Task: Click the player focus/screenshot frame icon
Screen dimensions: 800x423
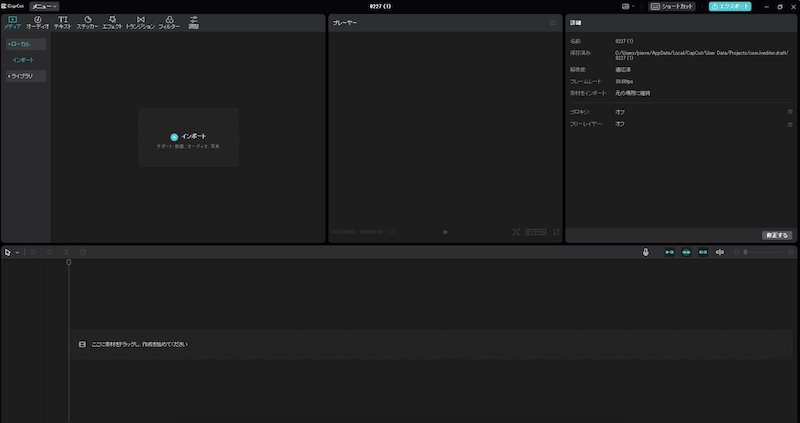Action: 516,232
